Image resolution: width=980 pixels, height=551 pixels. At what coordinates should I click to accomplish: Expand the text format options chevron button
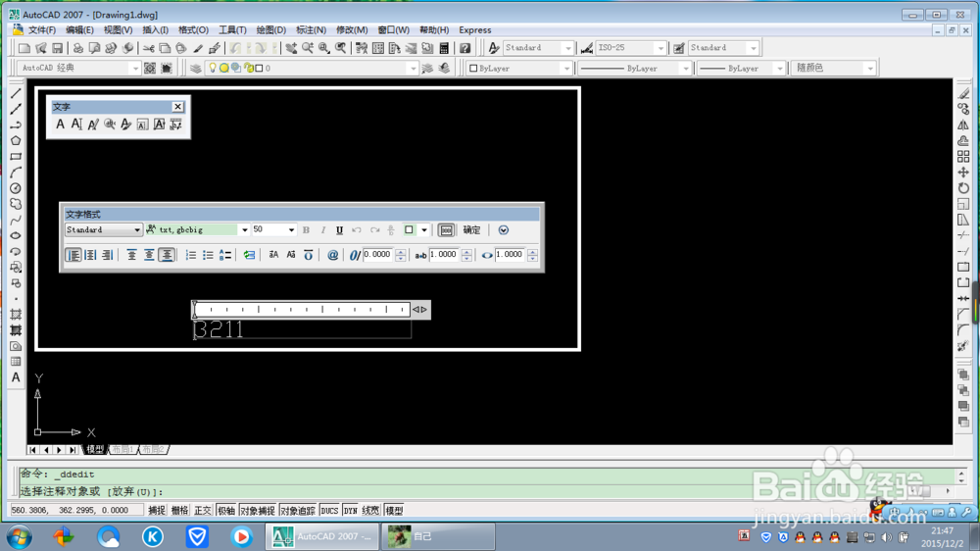[x=503, y=230]
